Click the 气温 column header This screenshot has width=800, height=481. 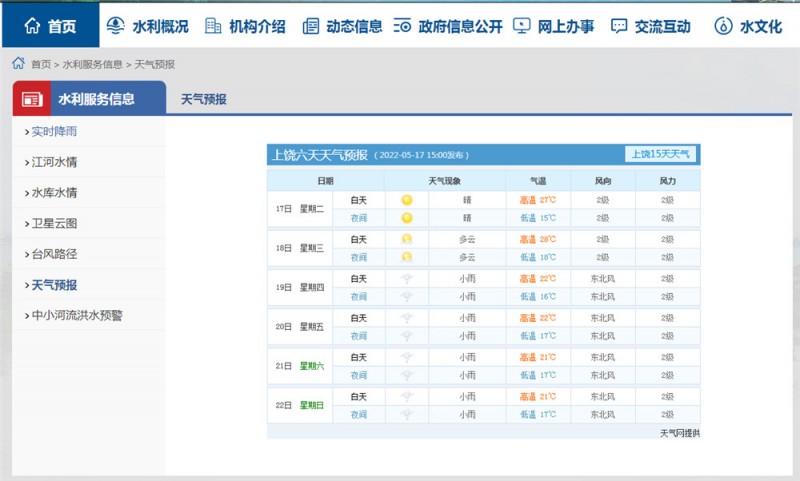pos(538,181)
